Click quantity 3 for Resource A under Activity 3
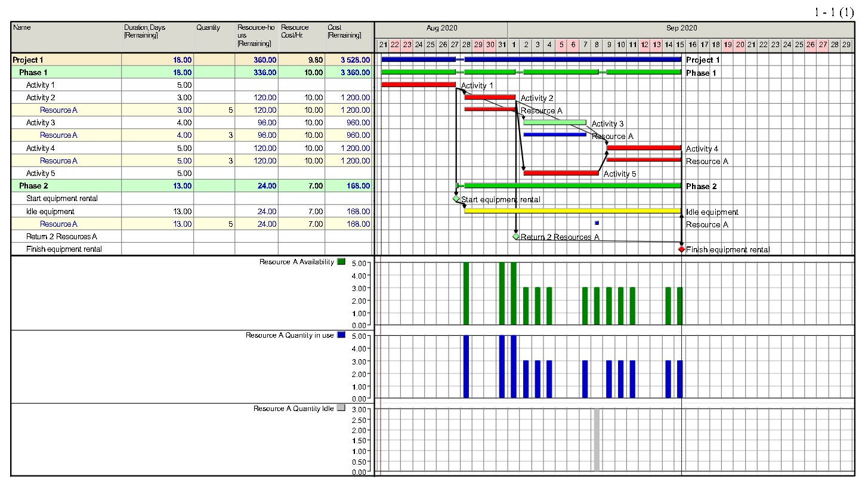Screen dimensions: 868x485 coord(230,135)
